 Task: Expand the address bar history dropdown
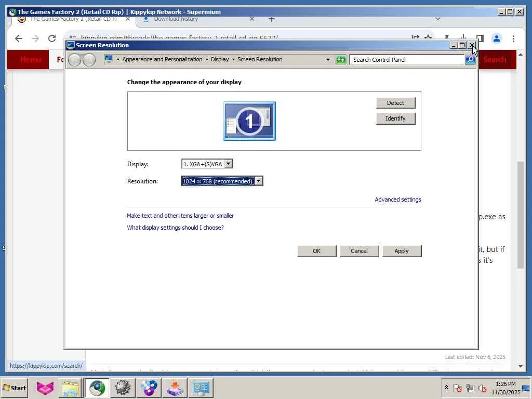tap(328, 60)
